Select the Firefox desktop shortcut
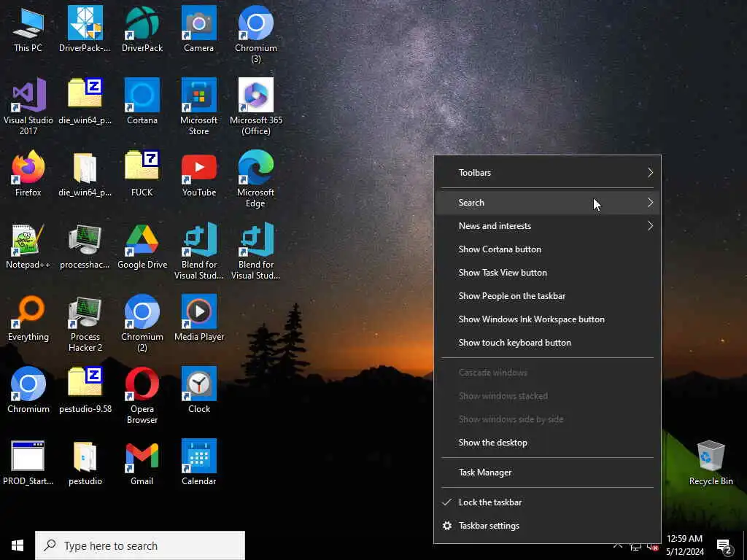Viewport: 747px width, 560px height. (x=28, y=174)
